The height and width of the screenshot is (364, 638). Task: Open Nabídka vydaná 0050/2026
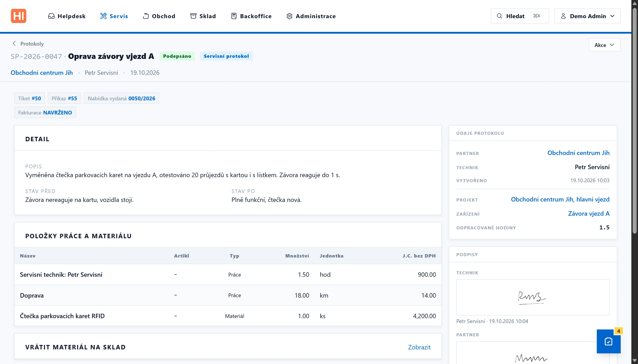point(121,98)
